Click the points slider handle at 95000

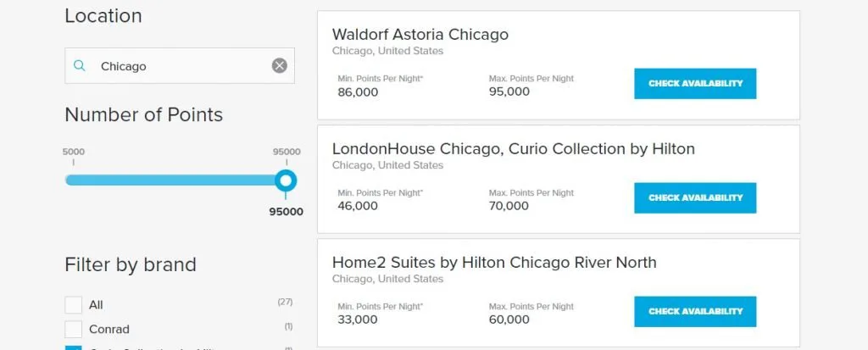point(287,181)
